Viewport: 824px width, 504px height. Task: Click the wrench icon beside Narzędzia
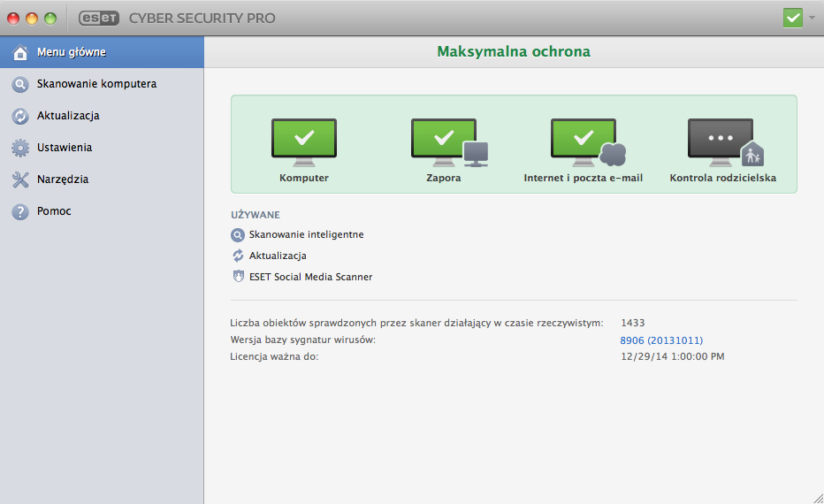pyautogui.click(x=20, y=179)
